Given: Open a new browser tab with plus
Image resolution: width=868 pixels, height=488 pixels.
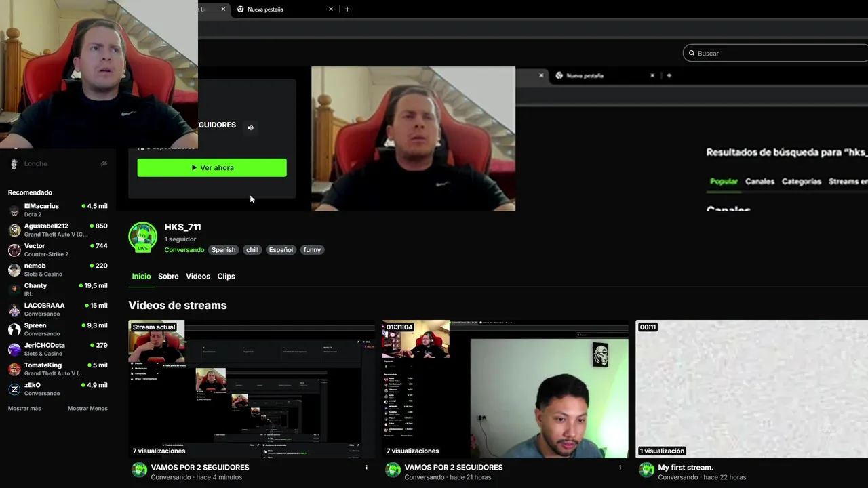Looking at the screenshot, I should coord(347,9).
